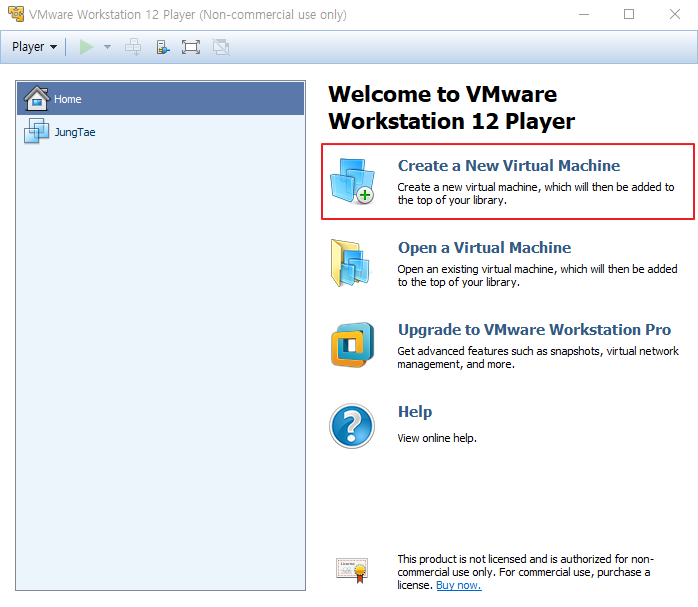This screenshot has width=698, height=607.
Task: Expand the power options arrow beside play
Action: click(107, 47)
